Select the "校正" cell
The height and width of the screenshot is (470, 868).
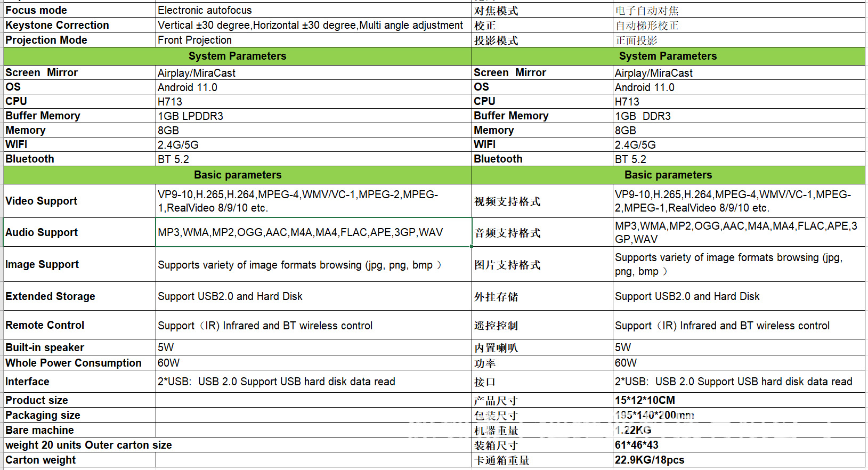(x=542, y=25)
